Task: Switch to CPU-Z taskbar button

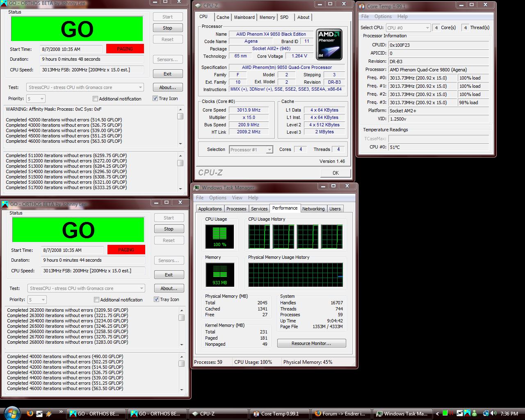Action: point(218,414)
